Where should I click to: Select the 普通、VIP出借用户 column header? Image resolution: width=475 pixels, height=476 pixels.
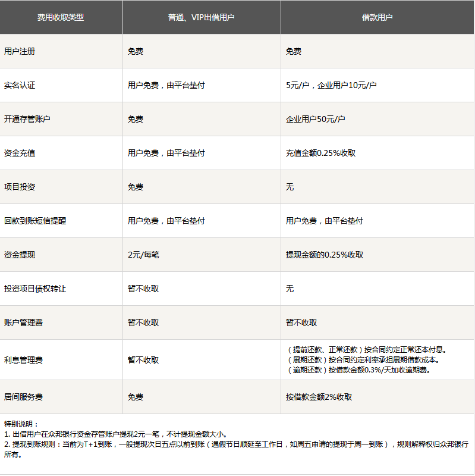click(202, 17)
